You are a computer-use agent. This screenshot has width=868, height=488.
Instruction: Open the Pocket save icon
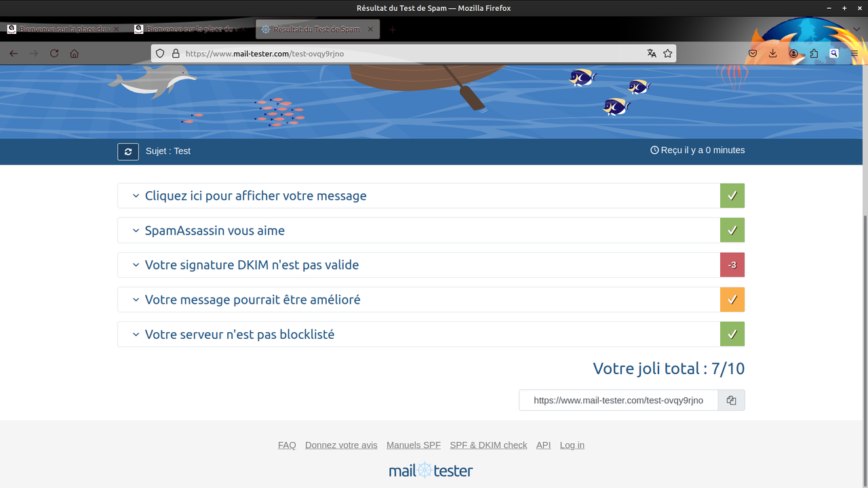pyautogui.click(x=753, y=54)
